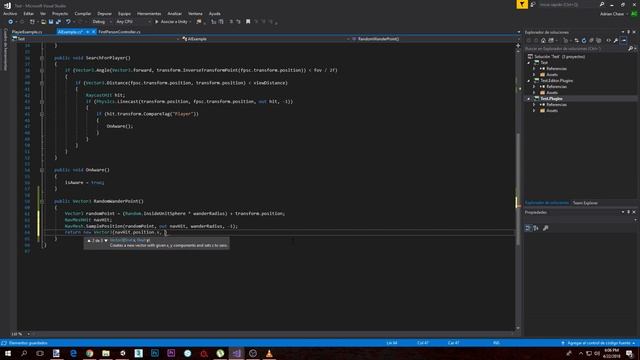Click the Save All icon in toolbar
This screenshot has height=360, width=640.
coord(58,22)
